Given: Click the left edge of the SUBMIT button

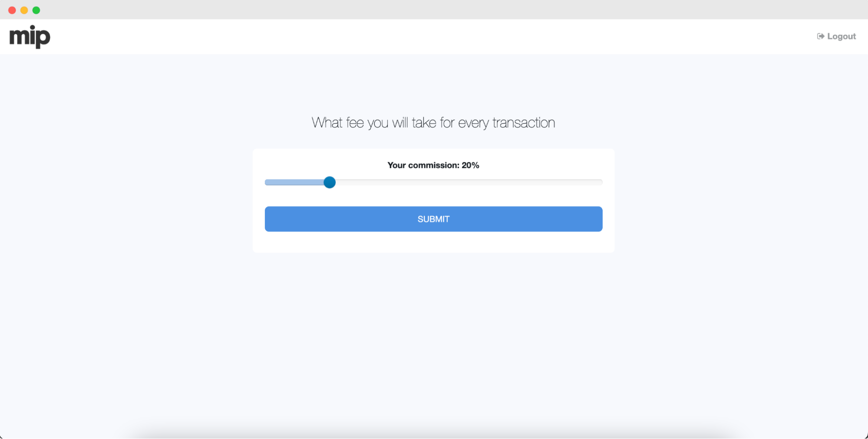Looking at the screenshot, I should pos(267,219).
